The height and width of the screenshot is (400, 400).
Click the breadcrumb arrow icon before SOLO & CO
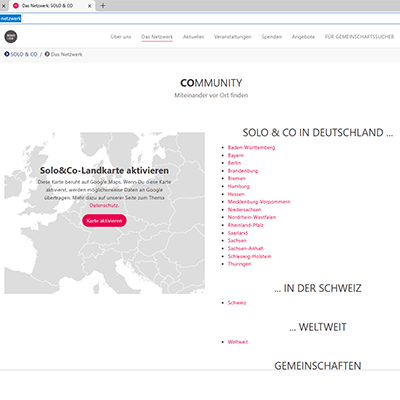(x=7, y=54)
